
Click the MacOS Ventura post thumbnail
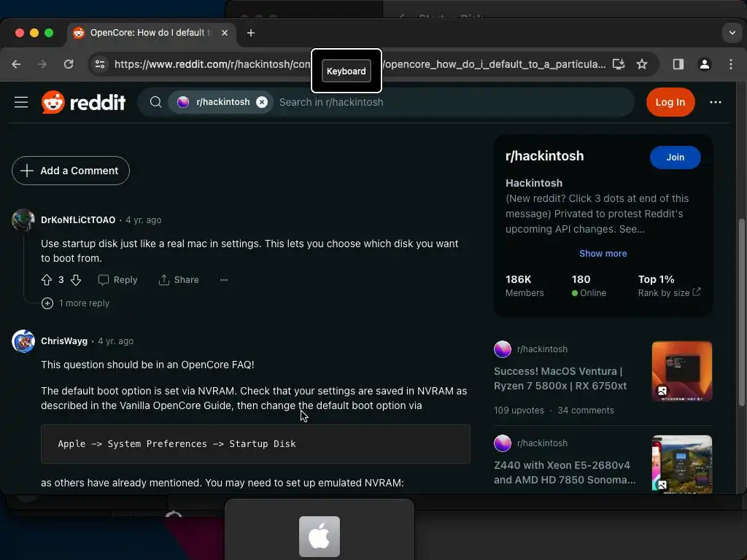click(682, 371)
